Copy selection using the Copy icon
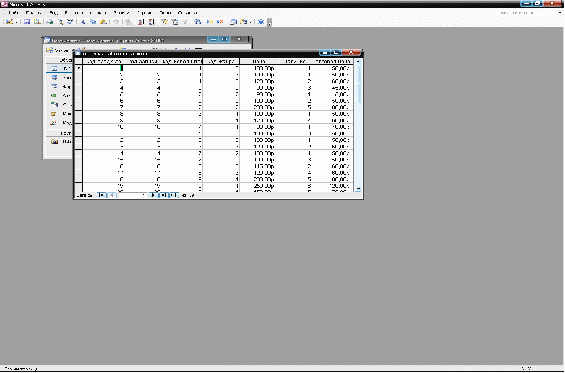The width and height of the screenshot is (565, 373). (93, 22)
